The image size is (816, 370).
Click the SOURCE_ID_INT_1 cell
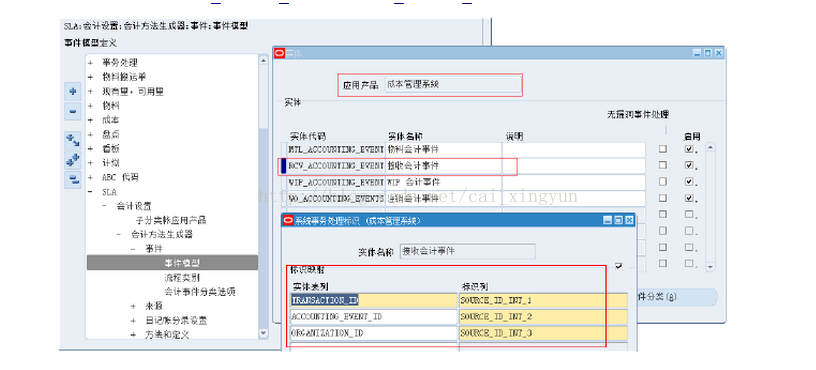point(543,300)
